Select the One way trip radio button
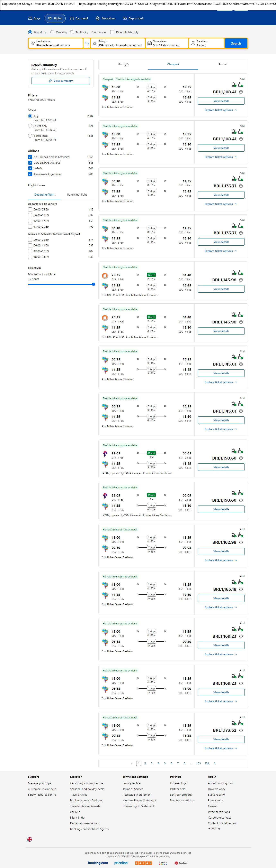 (52, 32)
